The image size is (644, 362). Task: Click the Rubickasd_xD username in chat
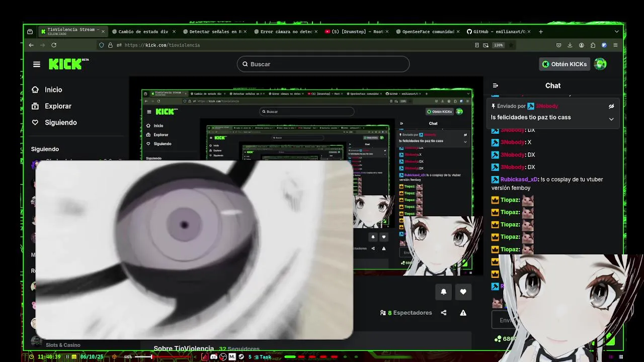519,179
